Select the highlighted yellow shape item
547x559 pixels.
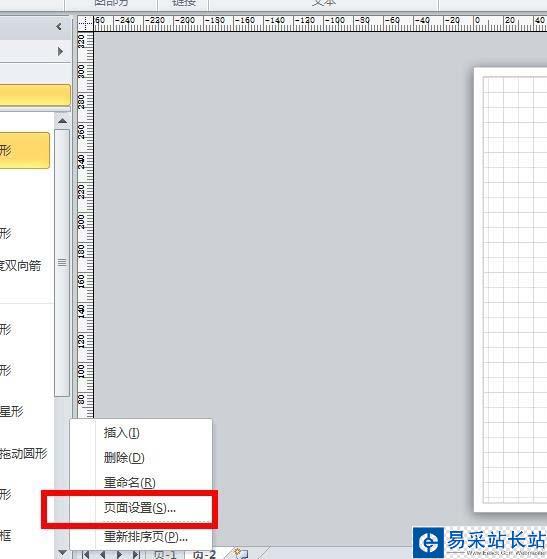click(25, 150)
